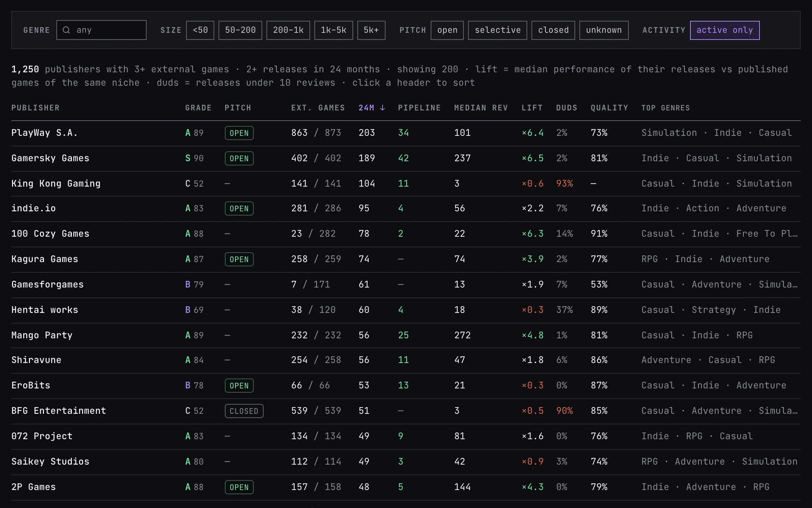812x508 pixels.
Task: Disable the active only activity filter
Action: [725, 30]
